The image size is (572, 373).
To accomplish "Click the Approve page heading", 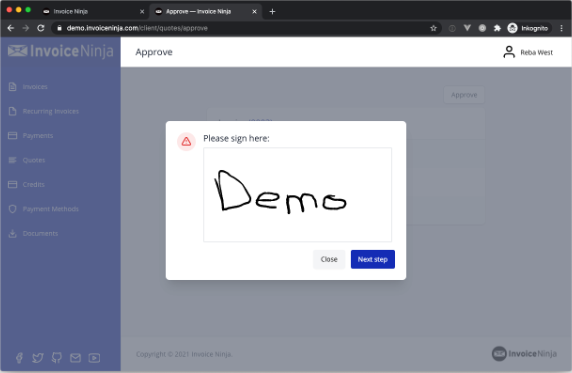I will [154, 52].
